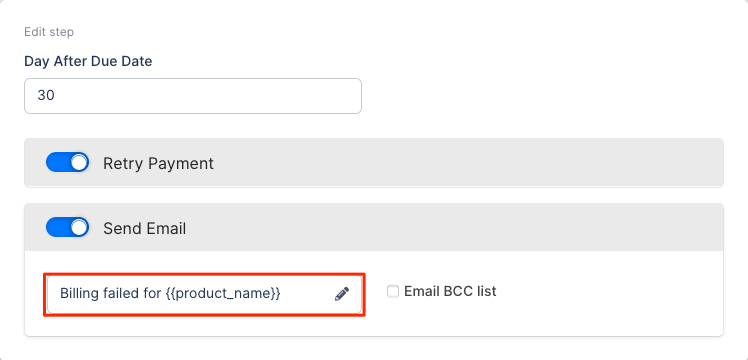The width and height of the screenshot is (748, 360).
Task: Place cursor on the value 30
Action: (x=46, y=95)
